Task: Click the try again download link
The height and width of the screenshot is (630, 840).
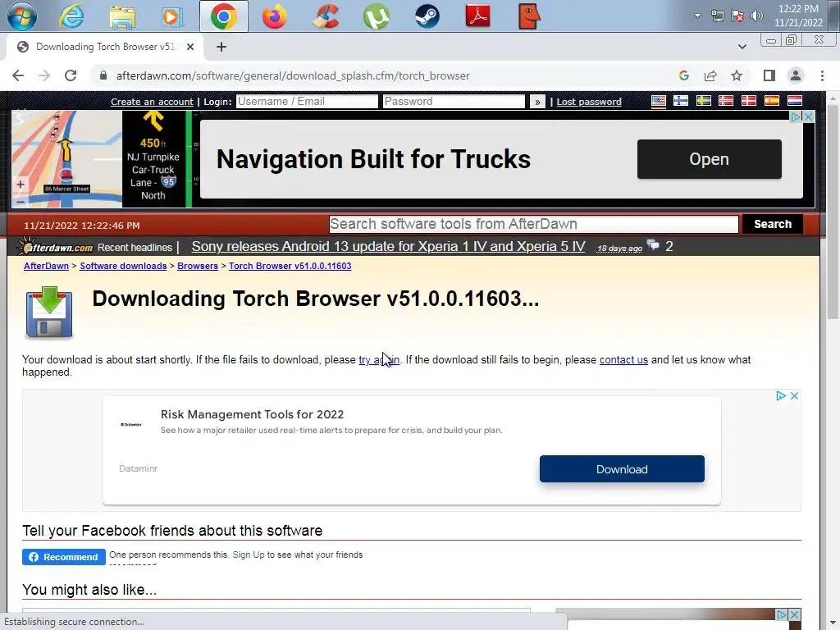Action: tap(379, 360)
